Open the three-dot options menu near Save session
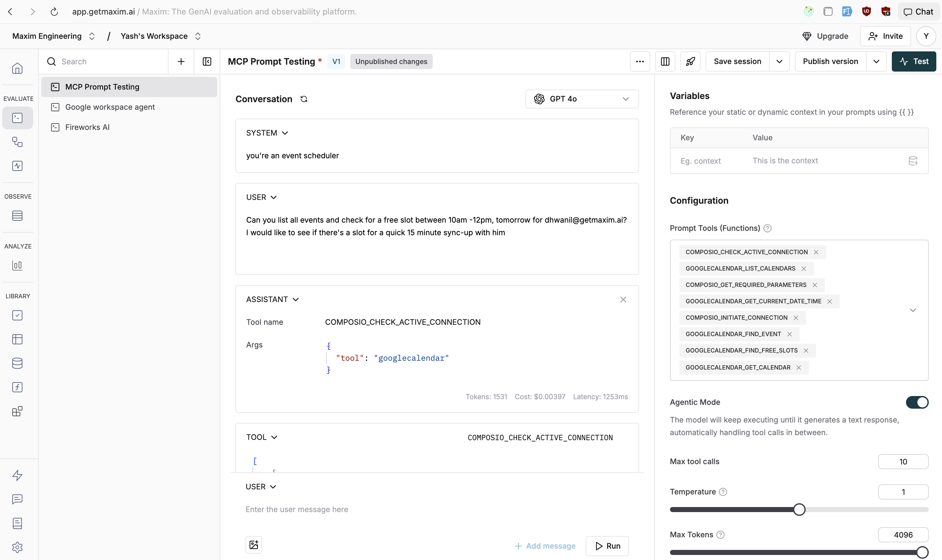Image resolution: width=942 pixels, height=560 pixels. pos(639,61)
